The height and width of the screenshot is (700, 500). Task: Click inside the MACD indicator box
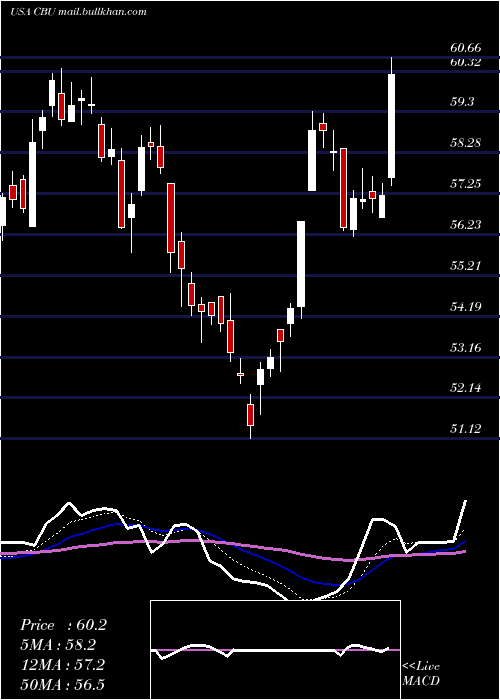(x=275, y=650)
